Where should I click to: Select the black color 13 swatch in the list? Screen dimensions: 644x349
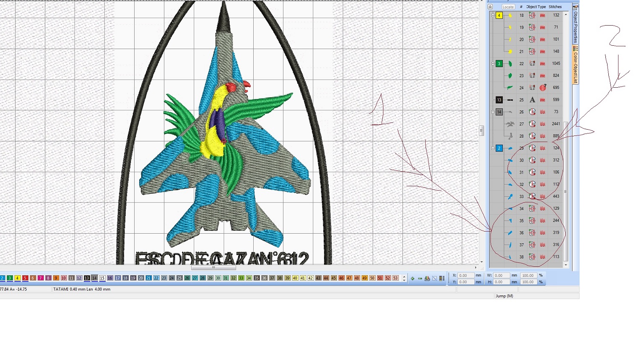(499, 100)
